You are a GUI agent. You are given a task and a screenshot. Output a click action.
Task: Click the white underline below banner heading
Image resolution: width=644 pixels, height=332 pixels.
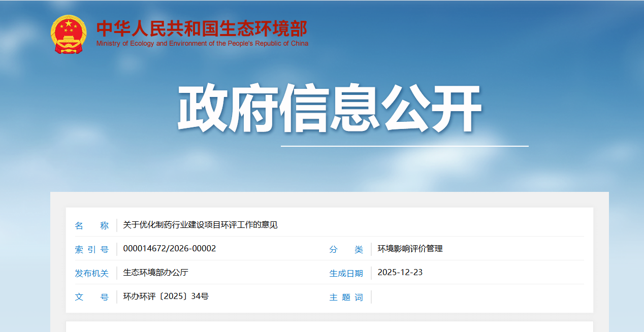click(x=404, y=146)
